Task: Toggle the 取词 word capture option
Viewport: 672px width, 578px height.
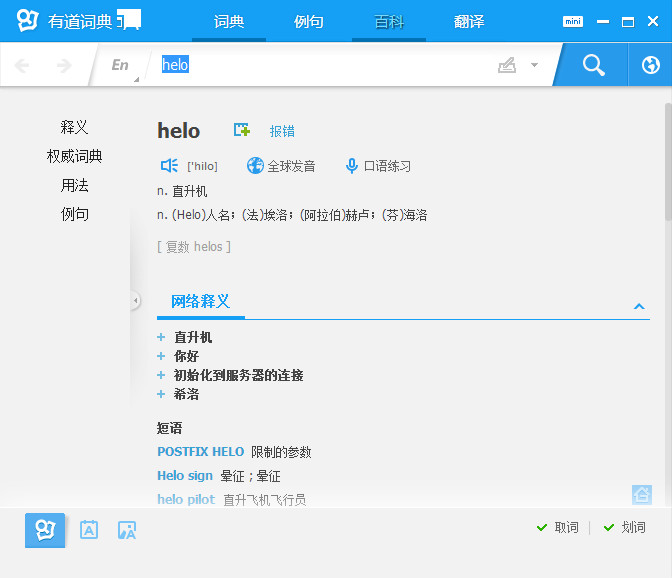Action: pos(557,527)
